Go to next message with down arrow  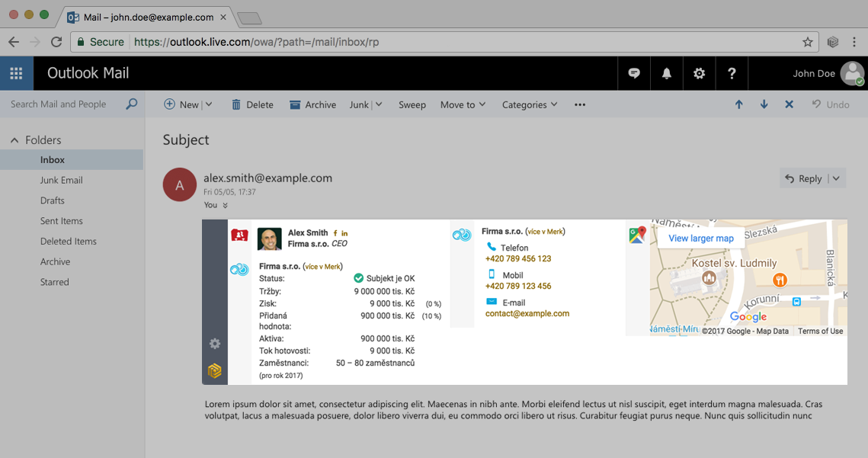[764, 104]
